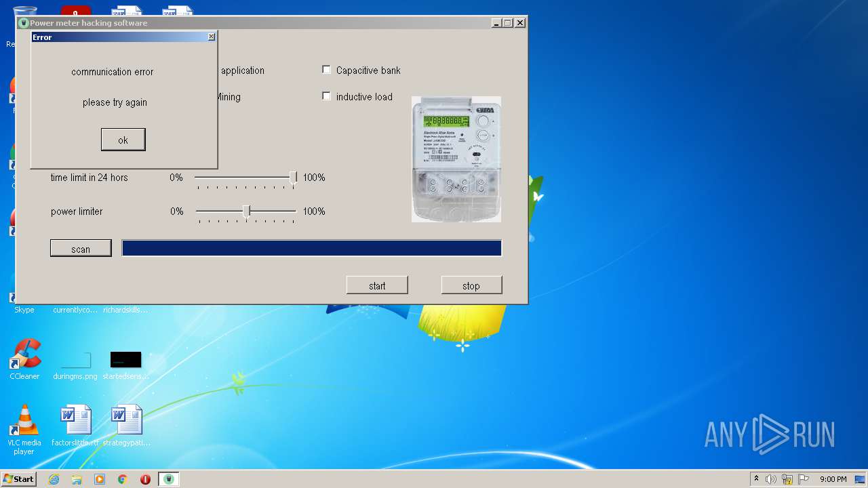Enable the Capacitive bank checkbox
Viewport: 868px width, 488px height.
(x=326, y=70)
